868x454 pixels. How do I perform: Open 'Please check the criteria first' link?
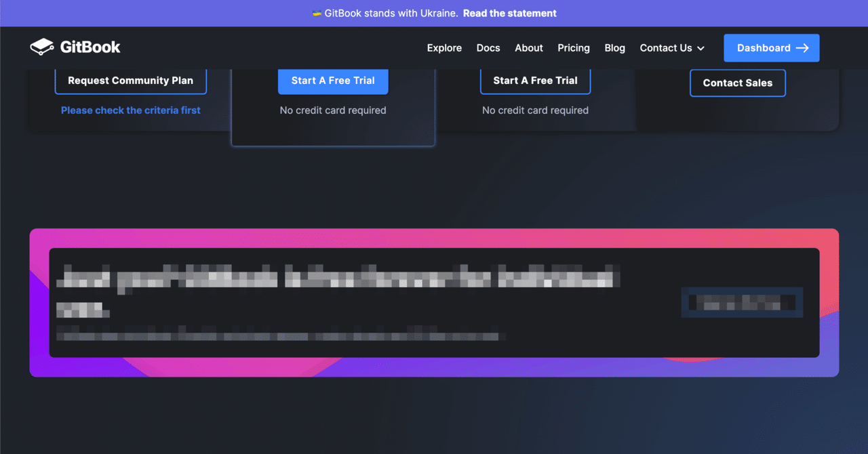131,110
